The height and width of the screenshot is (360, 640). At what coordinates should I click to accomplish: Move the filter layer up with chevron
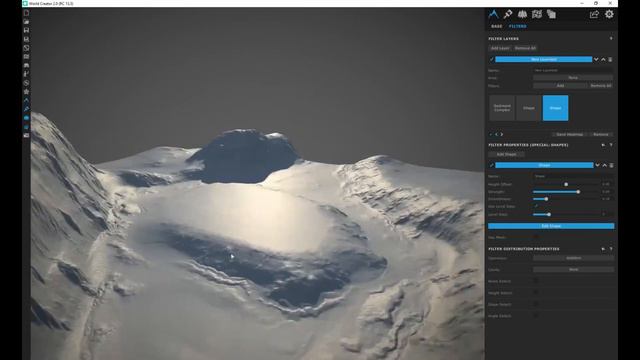pos(603,60)
